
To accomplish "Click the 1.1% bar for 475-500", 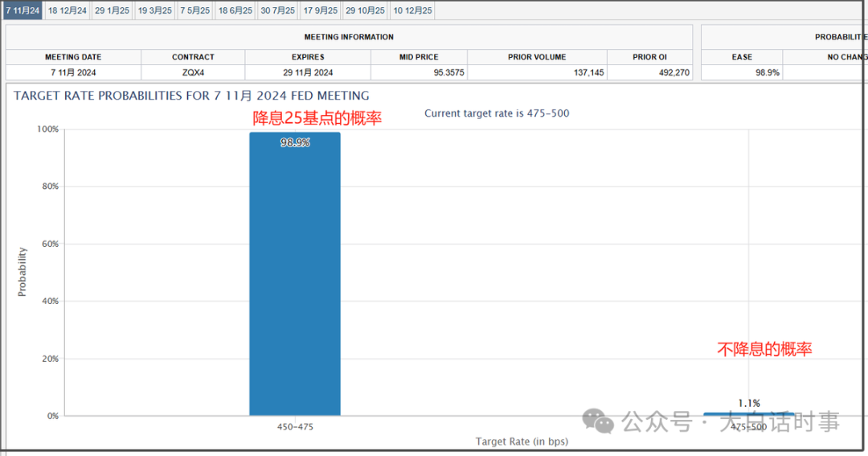I will [748, 414].
